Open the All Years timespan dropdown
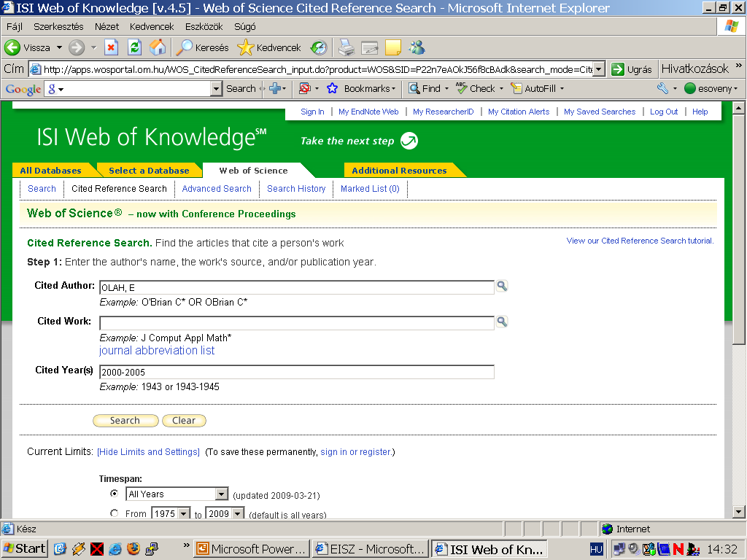 (x=222, y=494)
